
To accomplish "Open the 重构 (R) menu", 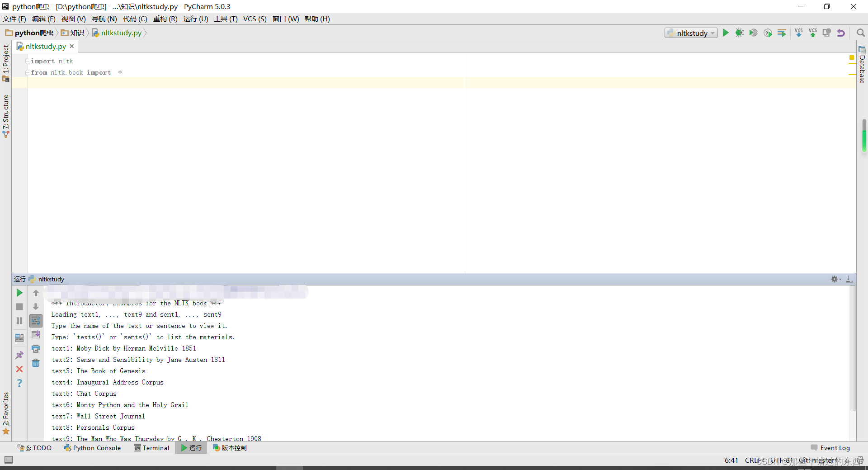I will pos(165,19).
